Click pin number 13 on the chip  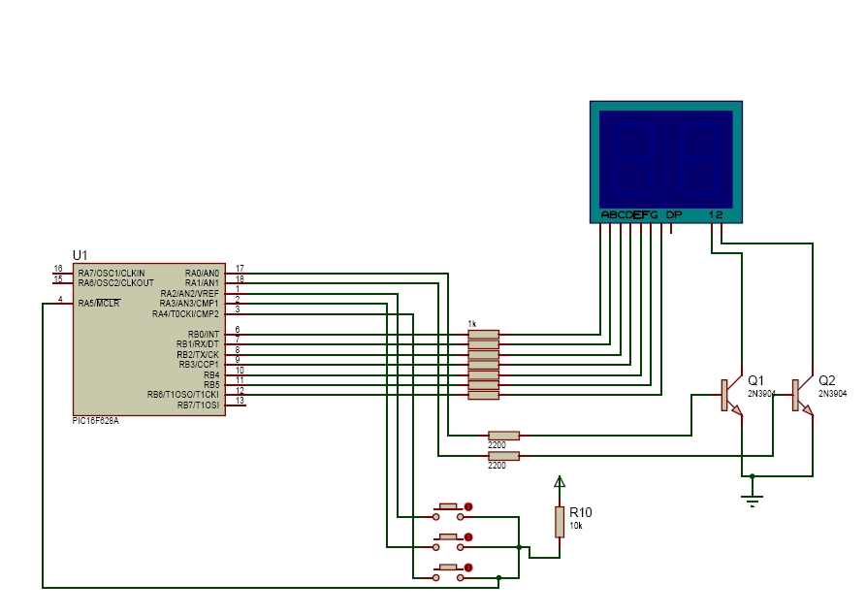point(240,401)
